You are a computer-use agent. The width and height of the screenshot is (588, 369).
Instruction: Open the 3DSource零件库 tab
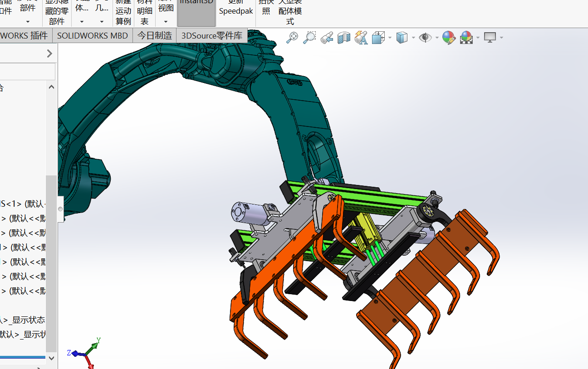[x=212, y=35]
